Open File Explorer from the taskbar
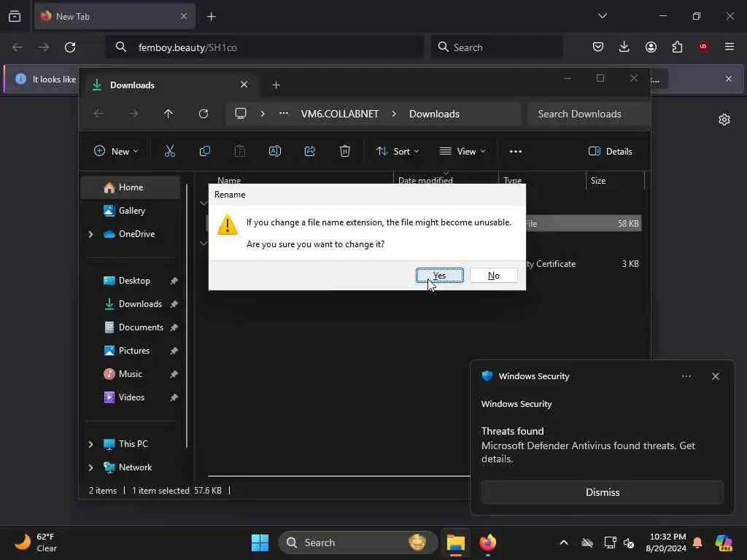Screen dimensions: 747x560 click(455, 542)
